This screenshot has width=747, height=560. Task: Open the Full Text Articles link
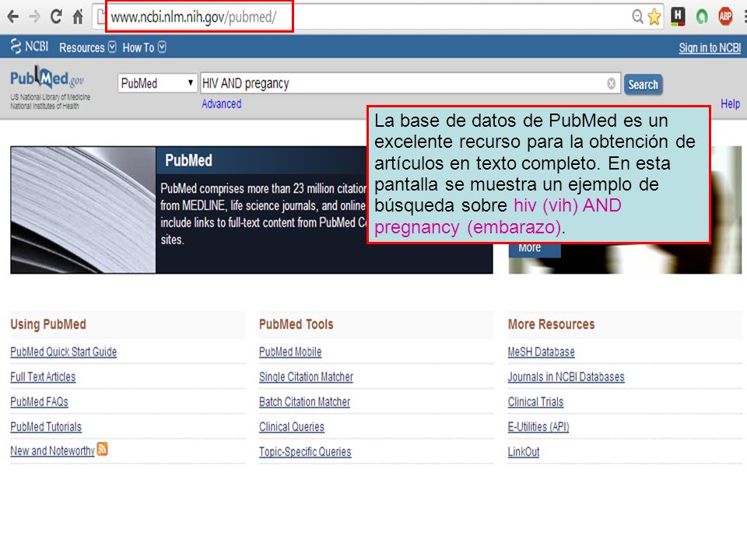(x=43, y=376)
